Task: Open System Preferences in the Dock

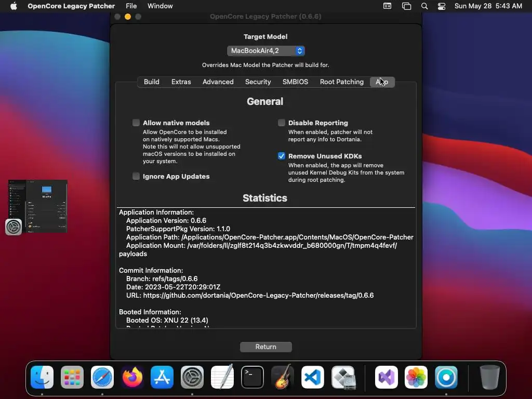Action: click(x=192, y=377)
